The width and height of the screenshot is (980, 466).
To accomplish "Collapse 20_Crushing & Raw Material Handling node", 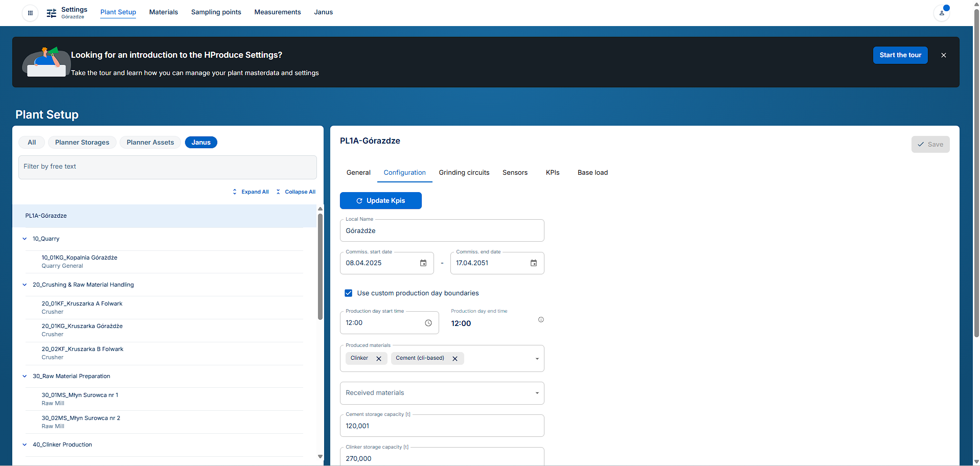I will pyautogui.click(x=25, y=285).
